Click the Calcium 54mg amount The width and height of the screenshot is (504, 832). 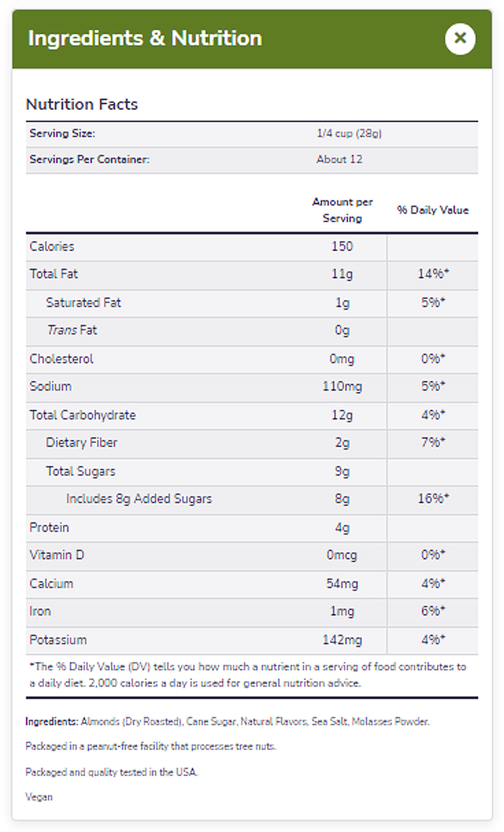342,584
